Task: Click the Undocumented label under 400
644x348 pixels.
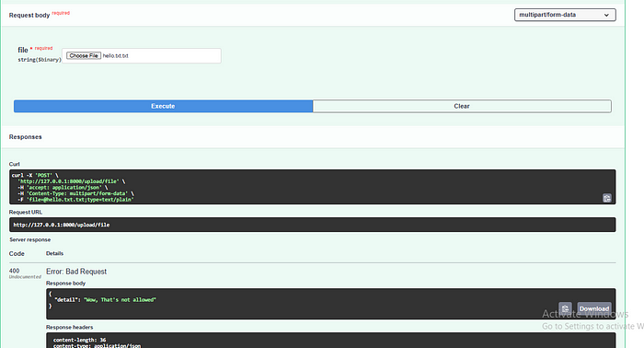Action: pyautogui.click(x=25, y=277)
